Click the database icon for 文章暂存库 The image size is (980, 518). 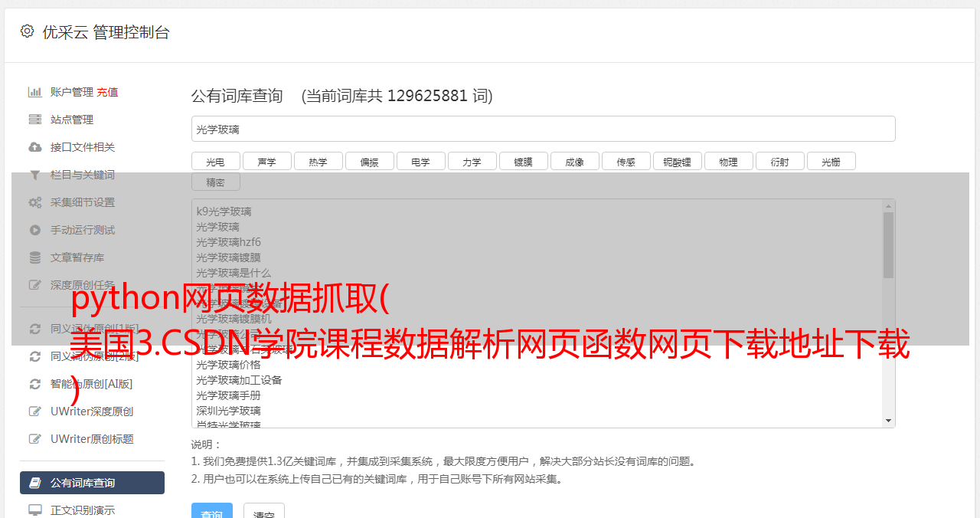click(x=34, y=257)
